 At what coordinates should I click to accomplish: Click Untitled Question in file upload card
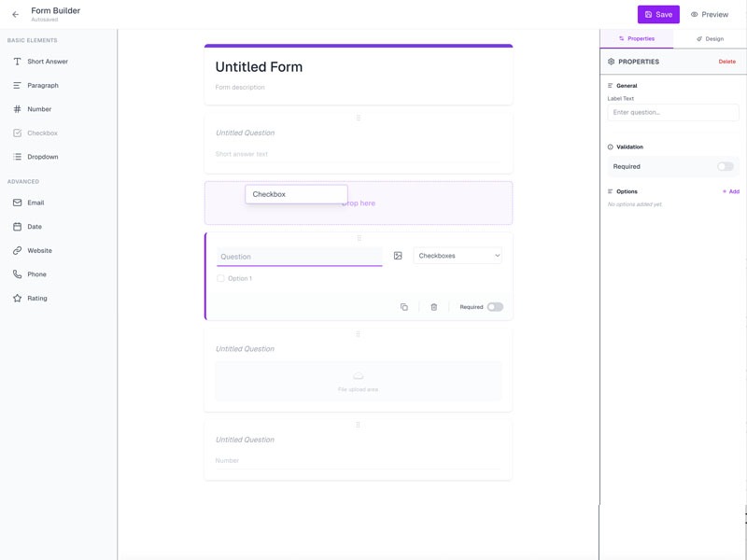pos(245,349)
